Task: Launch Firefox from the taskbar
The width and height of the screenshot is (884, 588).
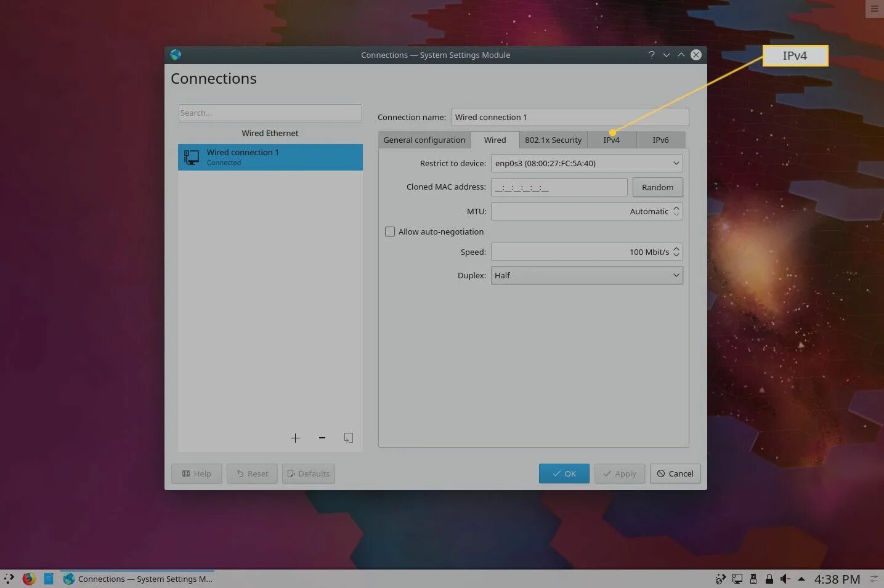Action: (x=28, y=579)
